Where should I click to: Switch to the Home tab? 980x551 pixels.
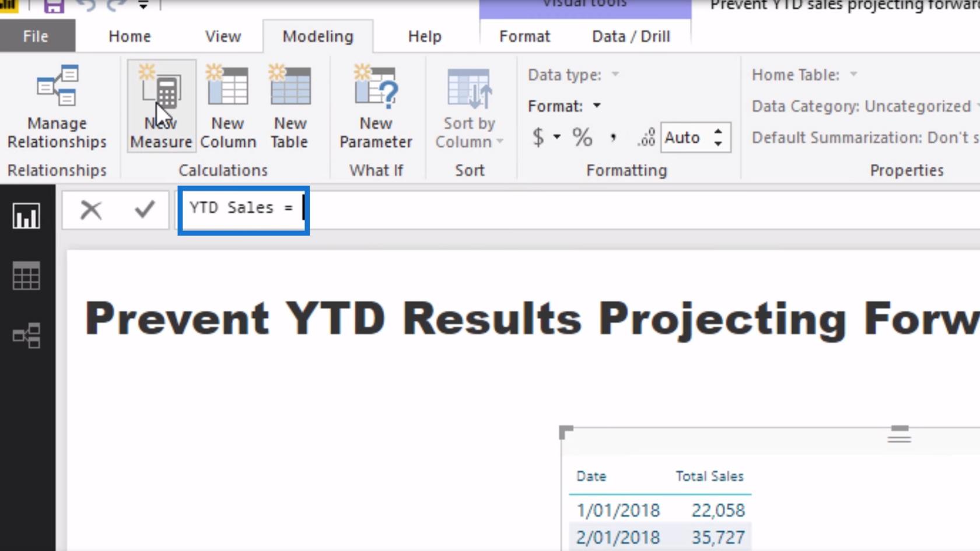point(129,36)
